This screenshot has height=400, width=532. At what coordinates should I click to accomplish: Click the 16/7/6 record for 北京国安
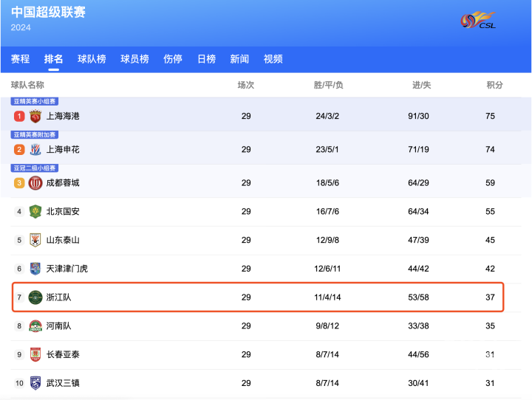(x=327, y=212)
